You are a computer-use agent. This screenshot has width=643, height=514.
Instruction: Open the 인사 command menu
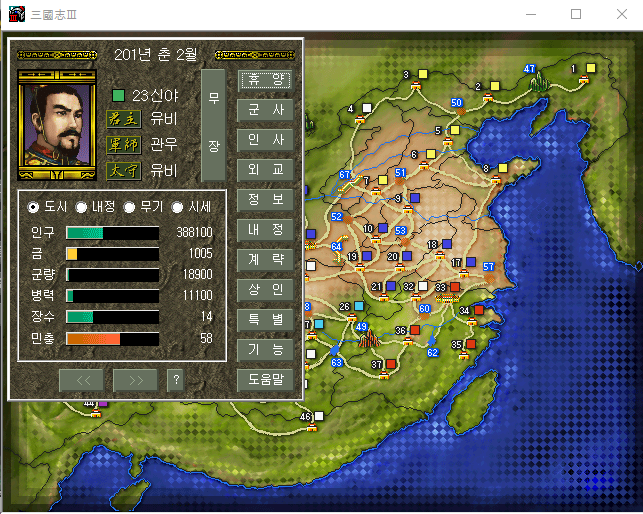click(x=265, y=140)
